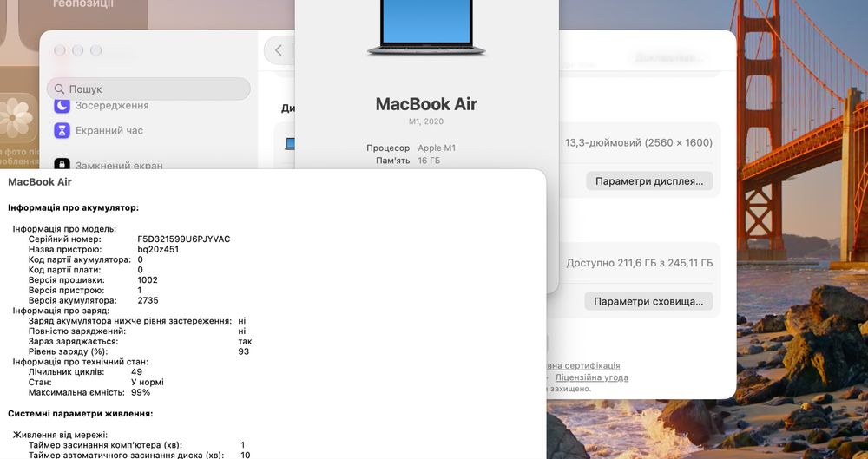Click battery version value 2735
Image resolution: width=868 pixels, height=459 pixels.
pyautogui.click(x=148, y=300)
